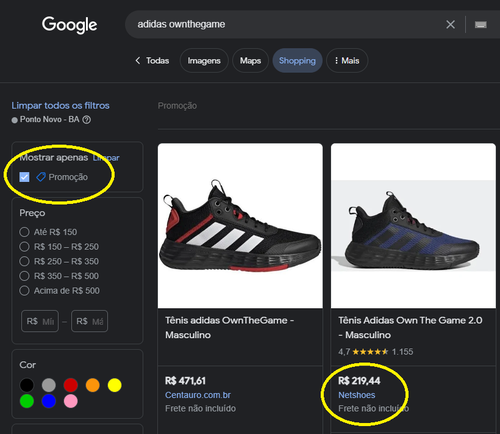Image resolution: width=500 pixels, height=434 pixels.
Task: Click the R$ 471,61 price
Action: pos(185,381)
